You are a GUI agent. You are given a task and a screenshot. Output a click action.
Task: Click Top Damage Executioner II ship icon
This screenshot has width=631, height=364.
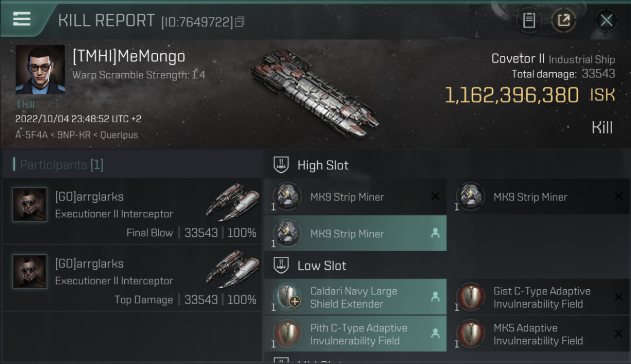232,268
